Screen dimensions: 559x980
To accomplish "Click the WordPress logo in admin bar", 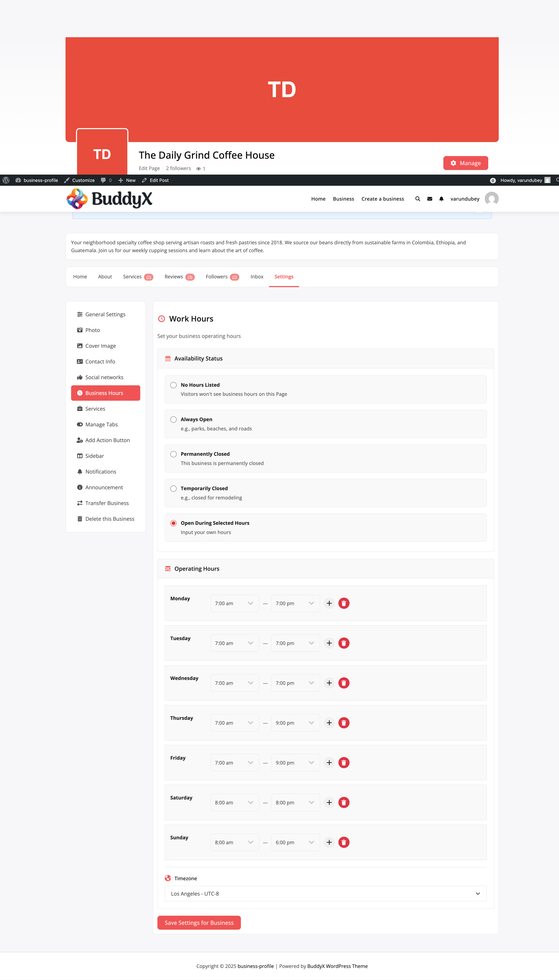I will tap(6, 180).
